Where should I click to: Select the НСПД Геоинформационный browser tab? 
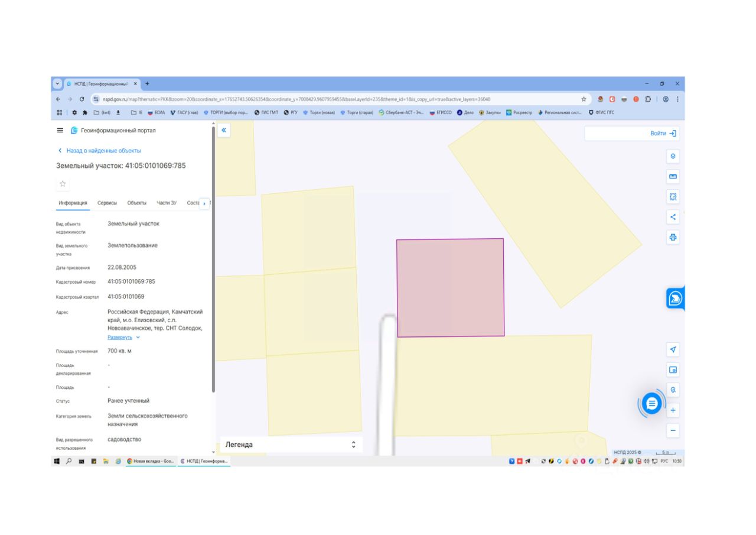(x=101, y=83)
